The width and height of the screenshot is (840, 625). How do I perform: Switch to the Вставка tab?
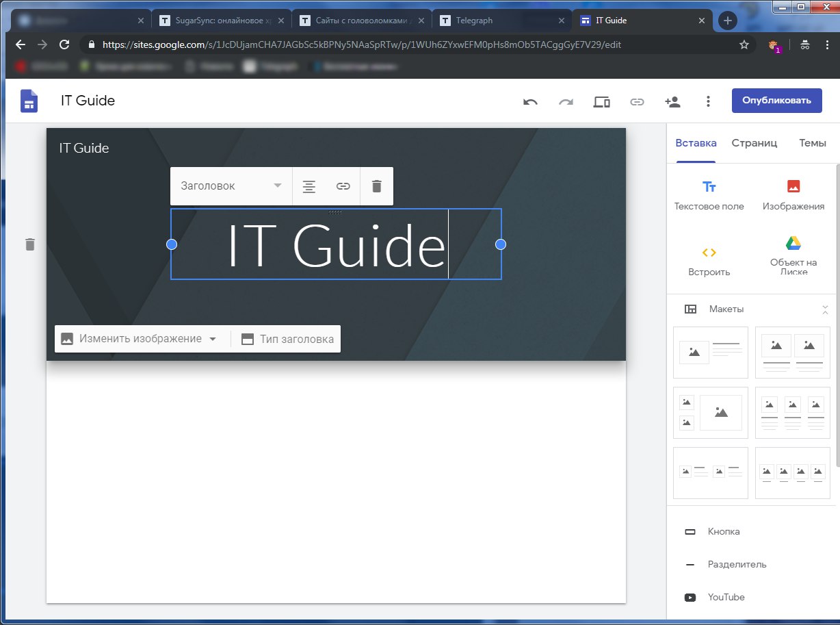click(x=696, y=143)
